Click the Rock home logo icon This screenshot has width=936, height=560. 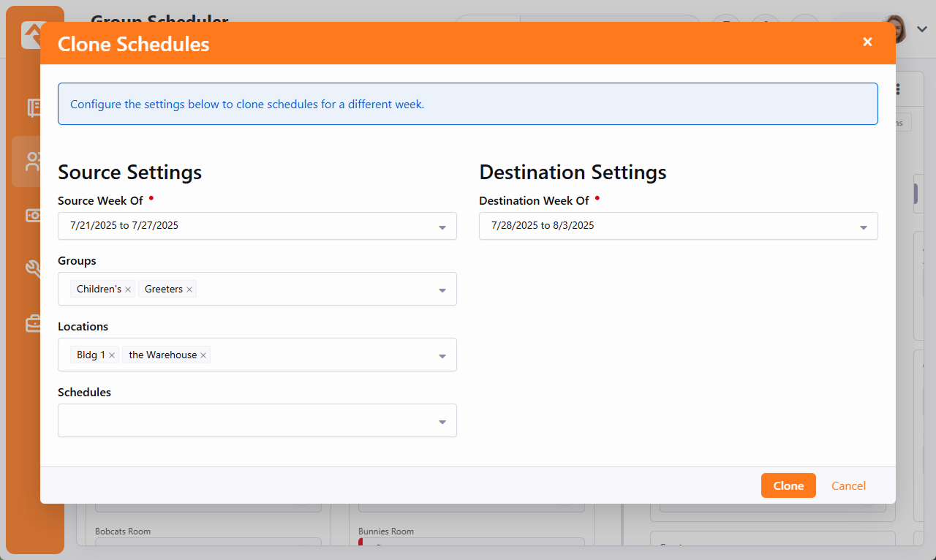click(32, 34)
